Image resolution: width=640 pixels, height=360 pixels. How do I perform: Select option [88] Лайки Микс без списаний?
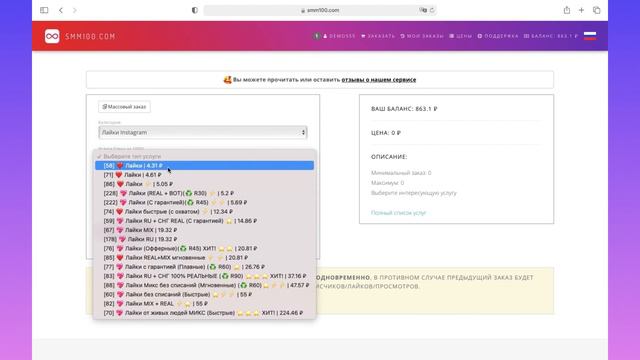coord(204,285)
